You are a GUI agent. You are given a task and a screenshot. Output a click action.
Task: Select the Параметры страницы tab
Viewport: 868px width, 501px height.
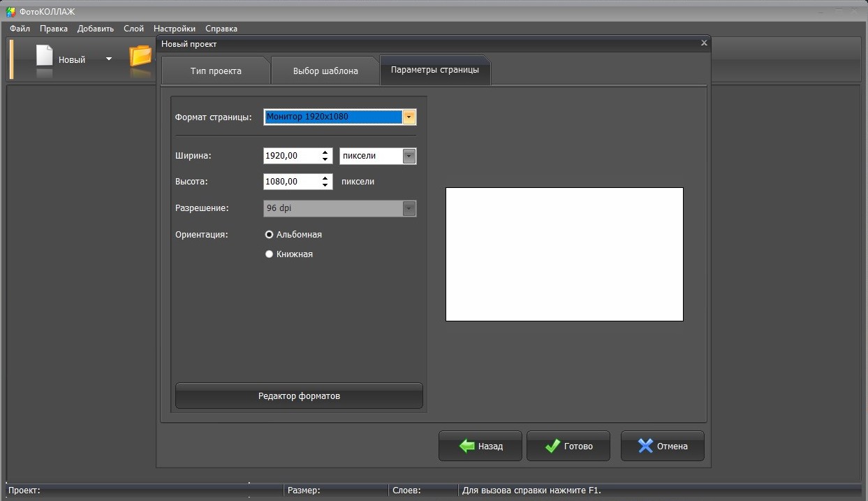[x=435, y=70]
